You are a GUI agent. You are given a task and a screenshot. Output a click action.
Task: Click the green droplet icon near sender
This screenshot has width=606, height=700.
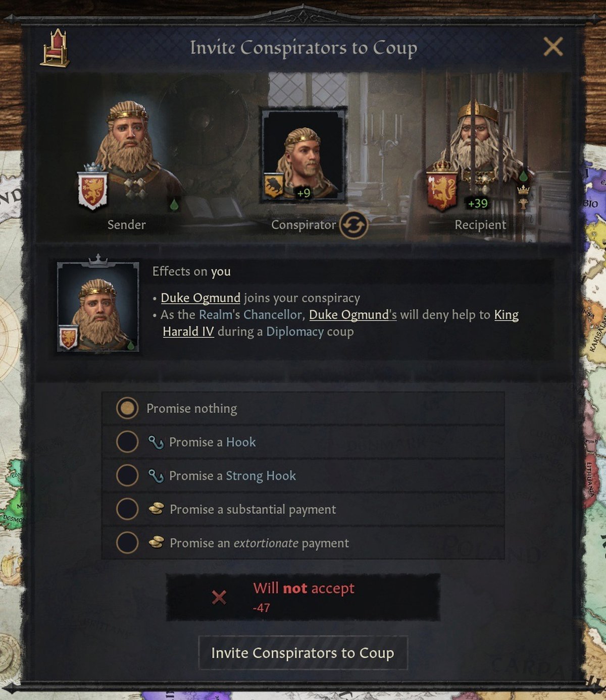(174, 204)
